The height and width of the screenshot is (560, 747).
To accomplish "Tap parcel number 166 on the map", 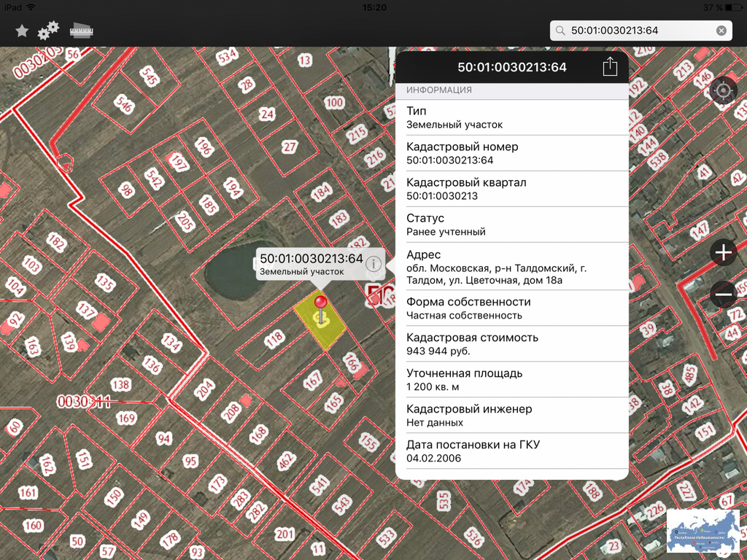I will [x=351, y=362].
